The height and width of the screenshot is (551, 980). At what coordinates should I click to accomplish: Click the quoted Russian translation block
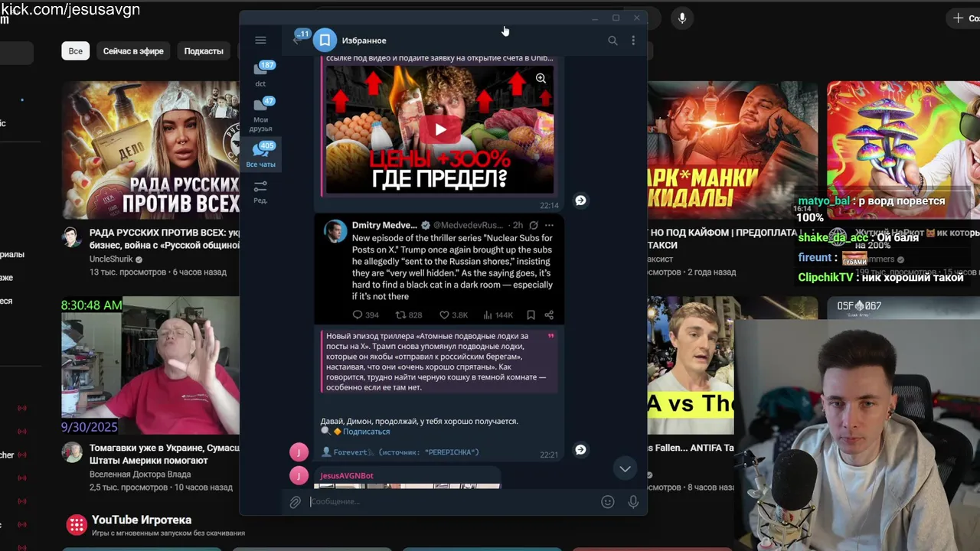point(439,362)
